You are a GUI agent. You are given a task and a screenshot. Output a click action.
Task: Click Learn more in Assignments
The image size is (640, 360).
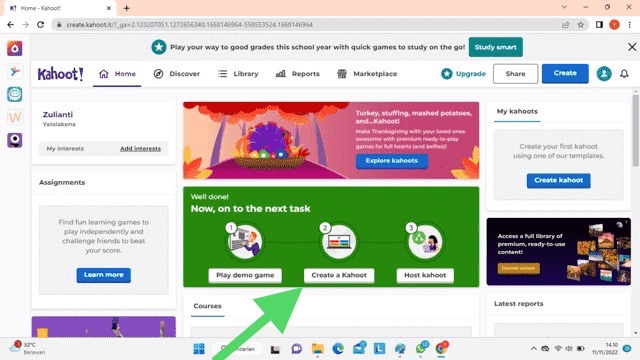[104, 275]
